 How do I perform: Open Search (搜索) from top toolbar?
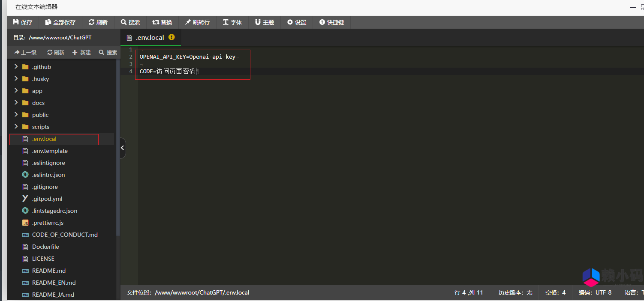[130, 22]
